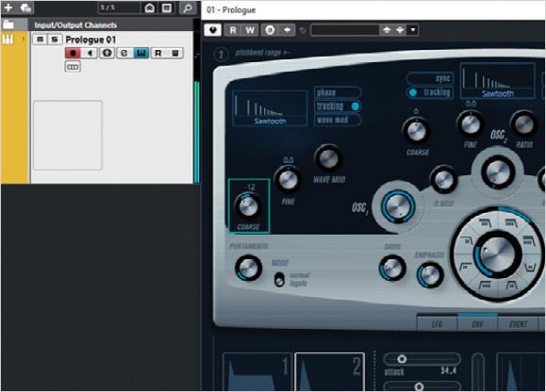This screenshot has height=392, width=546.
Task: Click the small arrow button right of the circle
Action: 287,30
